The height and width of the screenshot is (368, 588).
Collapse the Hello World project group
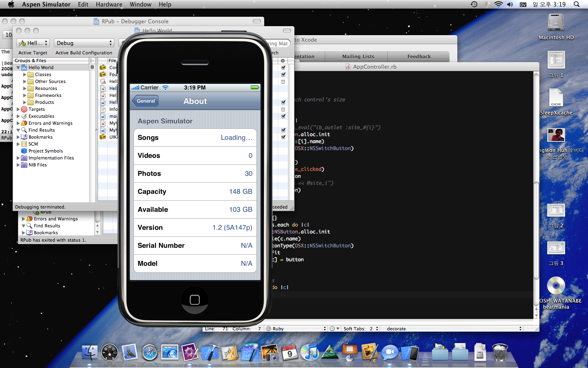(x=18, y=67)
